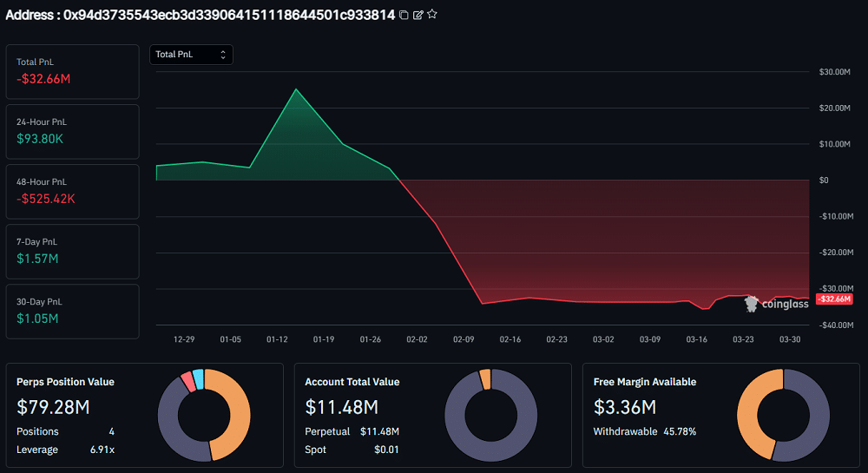
Task: Click the Account Total Value $11.48M figure
Action: click(x=341, y=406)
